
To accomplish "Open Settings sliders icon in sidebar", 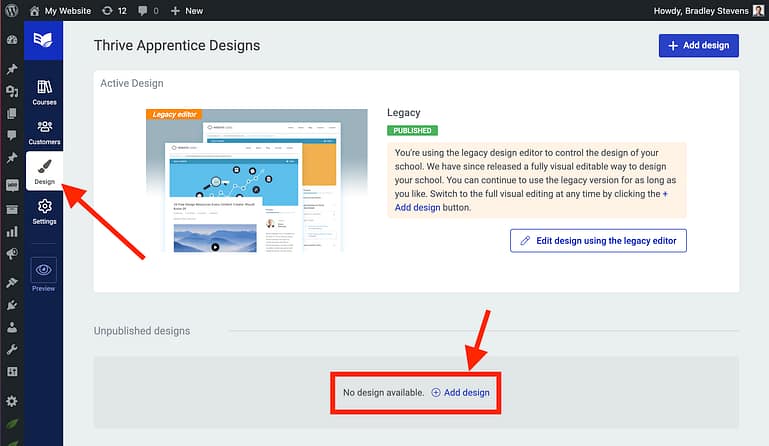I will point(12,371).
